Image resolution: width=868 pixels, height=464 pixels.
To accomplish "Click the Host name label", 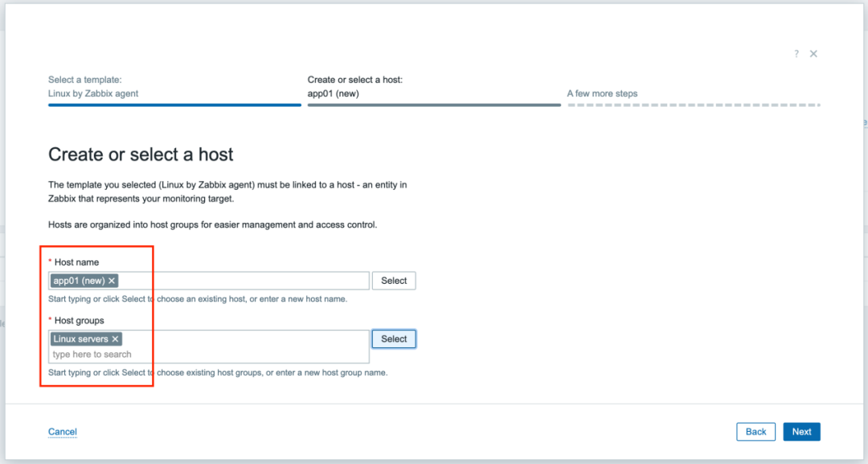I will (x=76, y=262).
